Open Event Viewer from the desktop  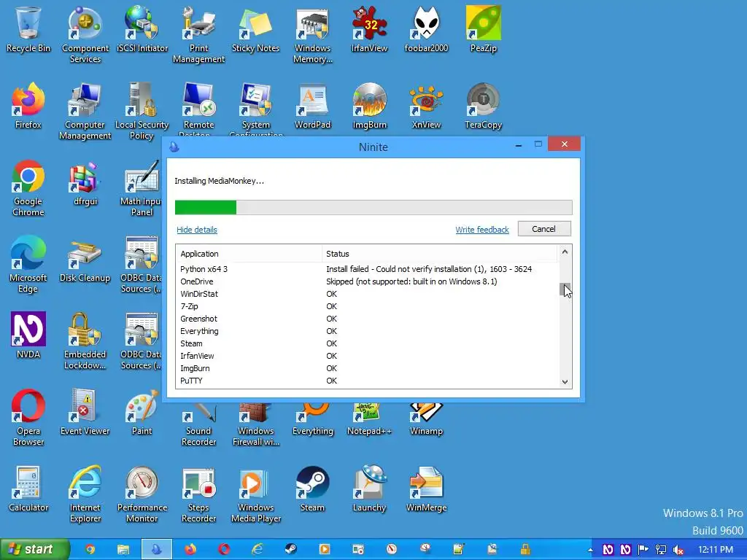pyautogui.click(x=85, y=413)
